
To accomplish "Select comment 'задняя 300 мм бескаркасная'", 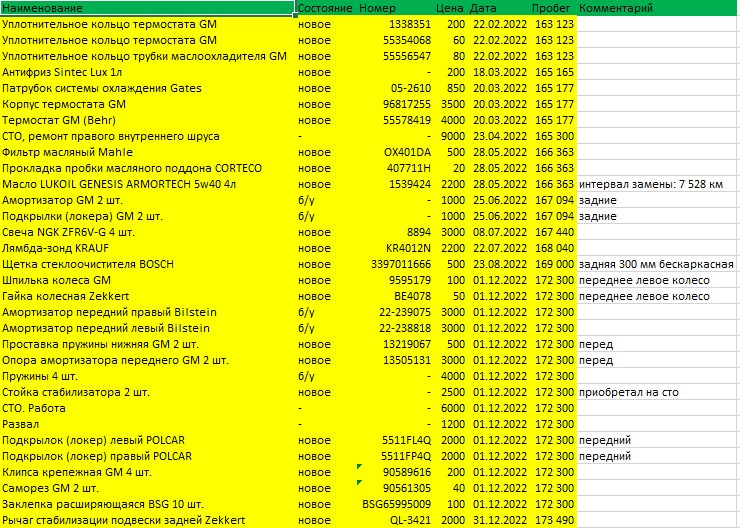I will 658,264.
